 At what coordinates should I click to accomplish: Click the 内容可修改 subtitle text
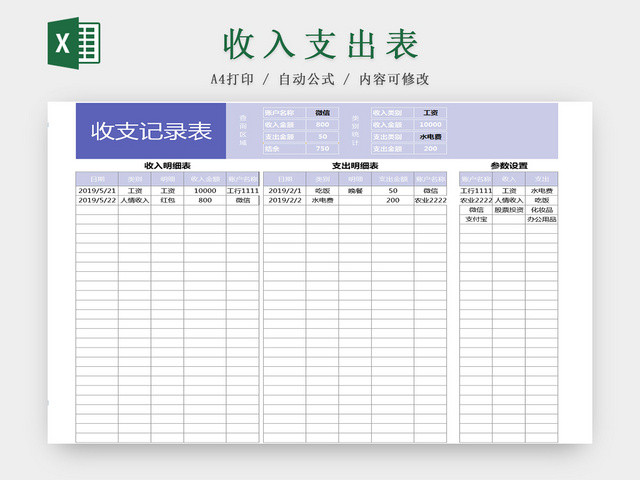coord(394,79)
